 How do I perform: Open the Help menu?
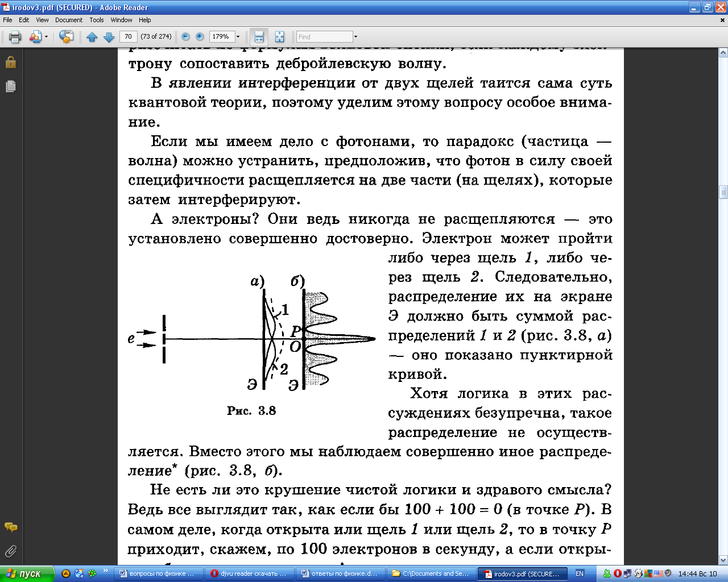coord(145,20)
